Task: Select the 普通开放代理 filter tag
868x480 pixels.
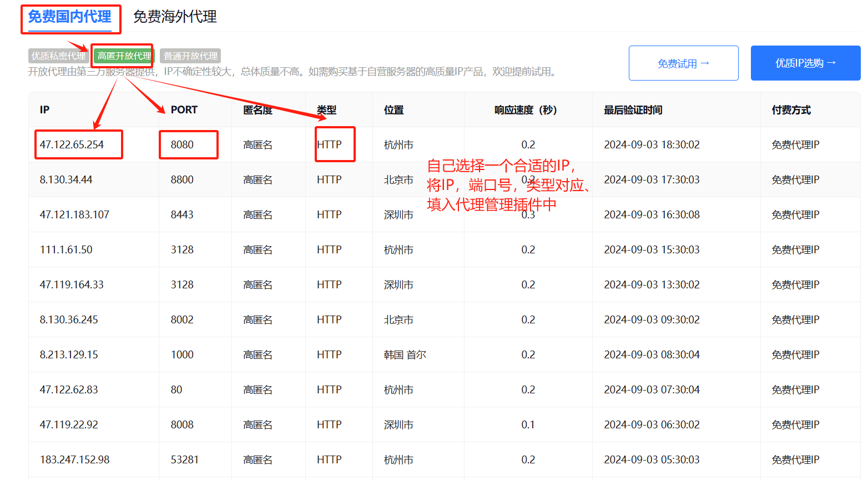Action: click(190, 56)
